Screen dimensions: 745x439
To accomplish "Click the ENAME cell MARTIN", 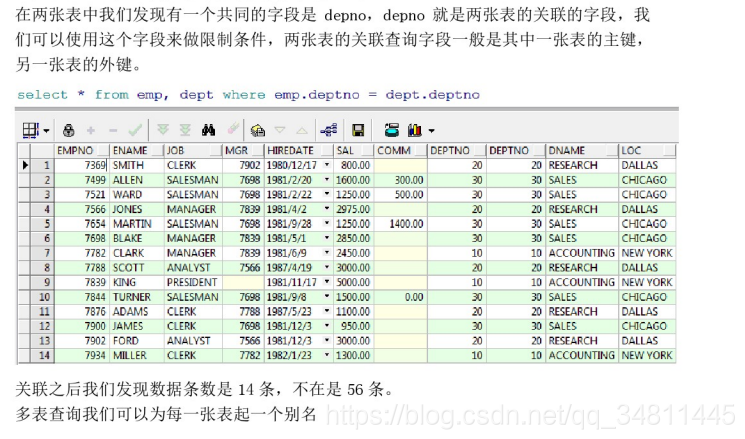I will click(x=137, y=224).
